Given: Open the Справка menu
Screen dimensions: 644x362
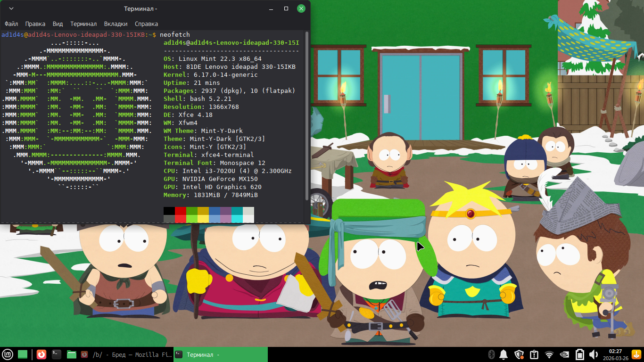Looking at the screenshot, I should pos(146,24).
